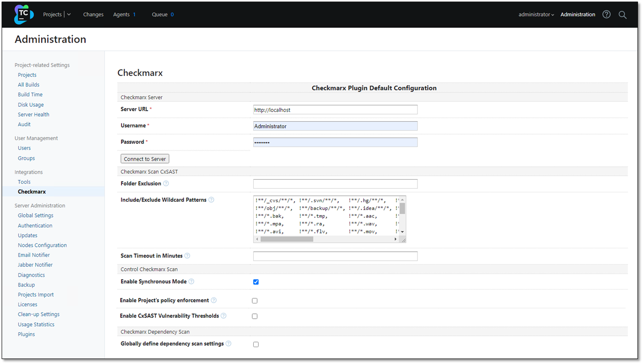Open the Queue tab
This screenshot has height=364, width=643.
(x=163, y=14)
